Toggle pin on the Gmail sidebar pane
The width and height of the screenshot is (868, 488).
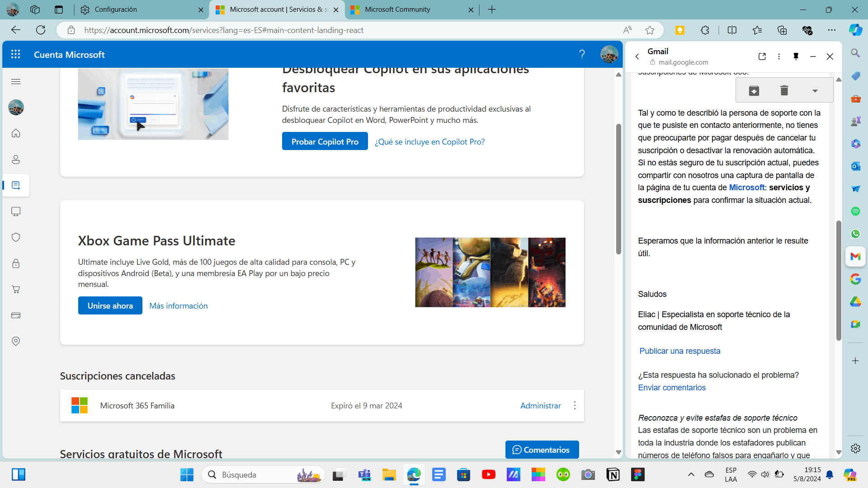coord(796,56)
